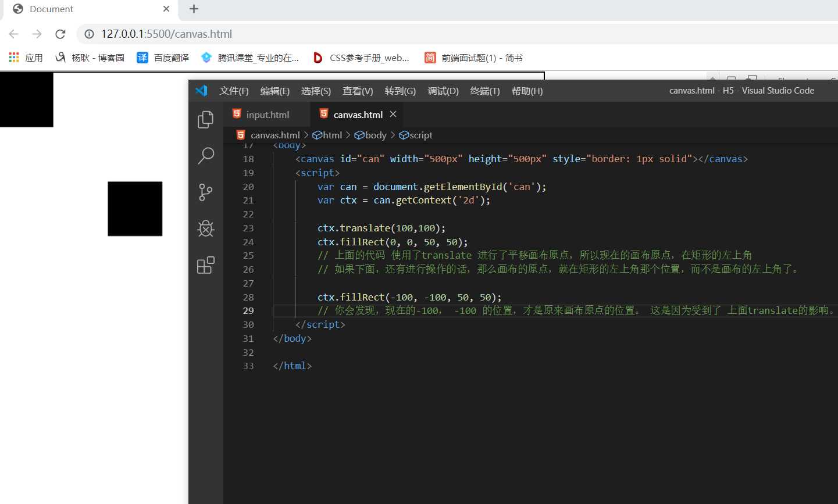The height and width of the screenshot is (504, 838).
Task: Click the closing </script> tag line
Action: [320, 324]
